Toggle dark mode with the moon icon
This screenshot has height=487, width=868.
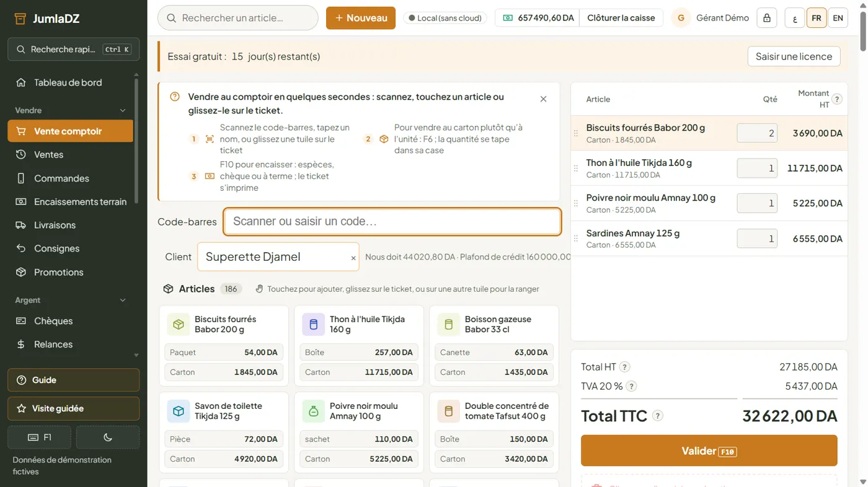pos(108,437)
